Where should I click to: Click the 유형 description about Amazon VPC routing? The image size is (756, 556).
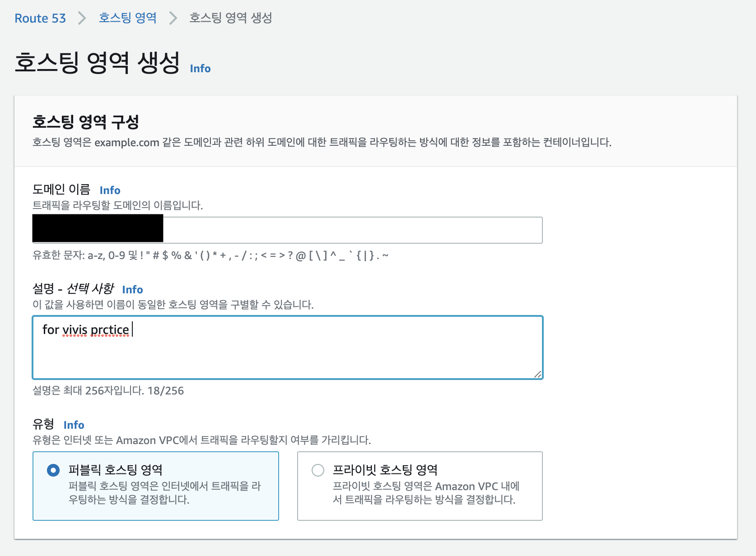202,440
